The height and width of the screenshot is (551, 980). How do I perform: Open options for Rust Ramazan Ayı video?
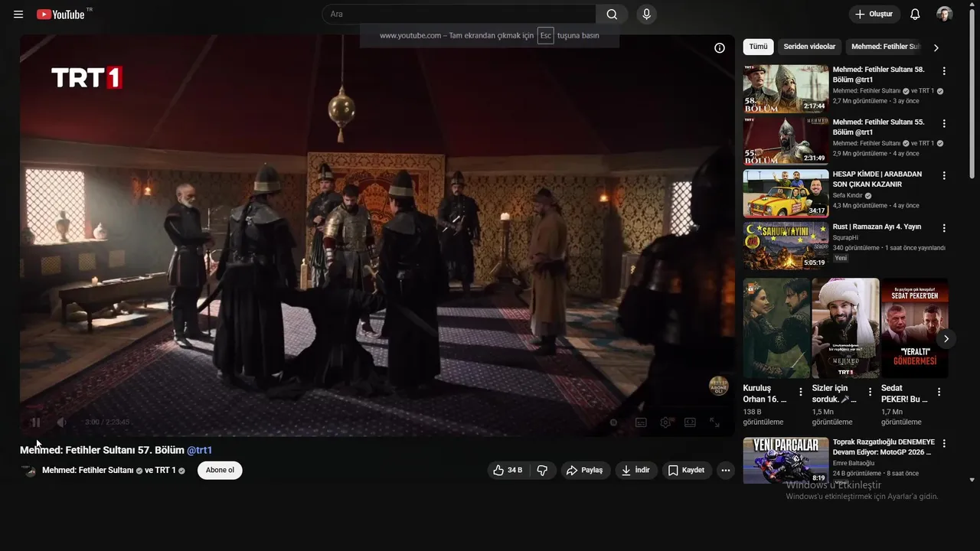pyautogui.click(x=944, y=228)
